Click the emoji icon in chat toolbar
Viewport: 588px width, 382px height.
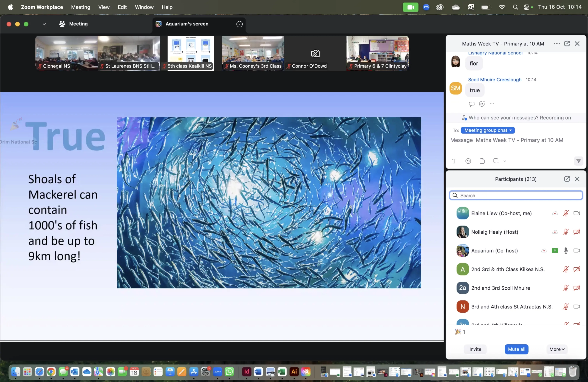468,161
